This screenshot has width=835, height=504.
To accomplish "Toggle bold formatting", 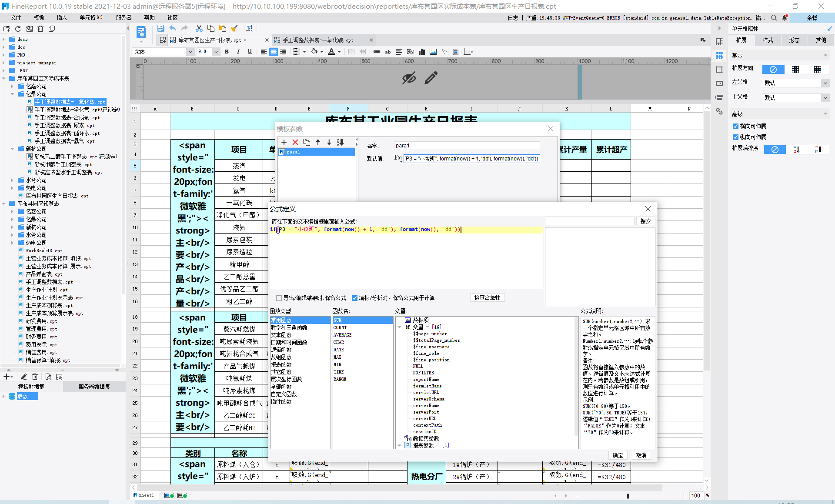I will [x=227, y=52].
